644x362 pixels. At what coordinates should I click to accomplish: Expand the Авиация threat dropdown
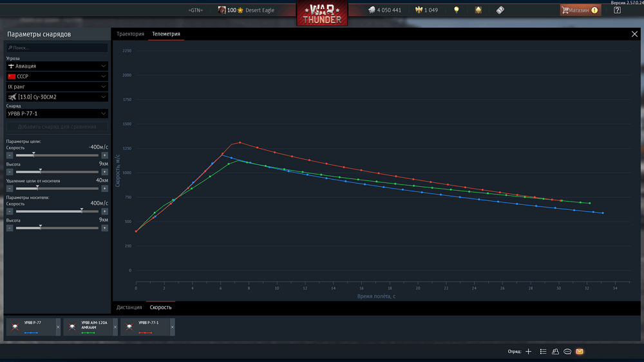(57, 66)
